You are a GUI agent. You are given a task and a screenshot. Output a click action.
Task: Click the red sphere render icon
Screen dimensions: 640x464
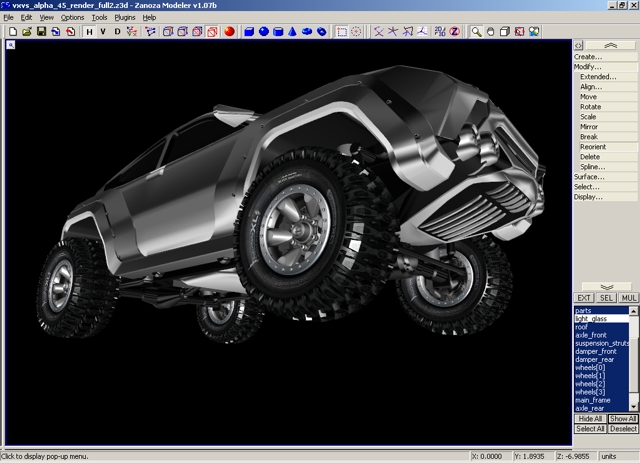[x=229, y=32]
